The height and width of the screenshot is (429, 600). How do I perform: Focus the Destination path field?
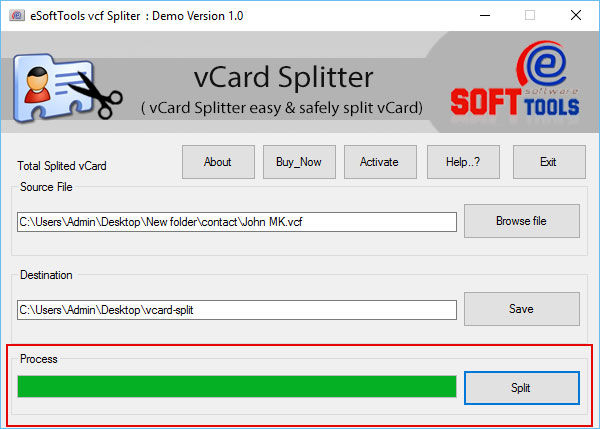(237, 310)
